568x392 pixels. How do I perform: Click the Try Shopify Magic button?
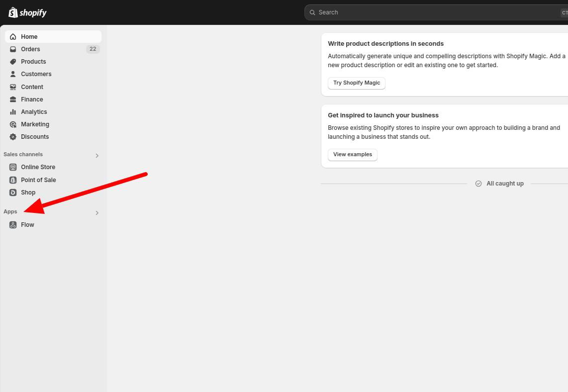pyautogui.click(x=357, y=83)
